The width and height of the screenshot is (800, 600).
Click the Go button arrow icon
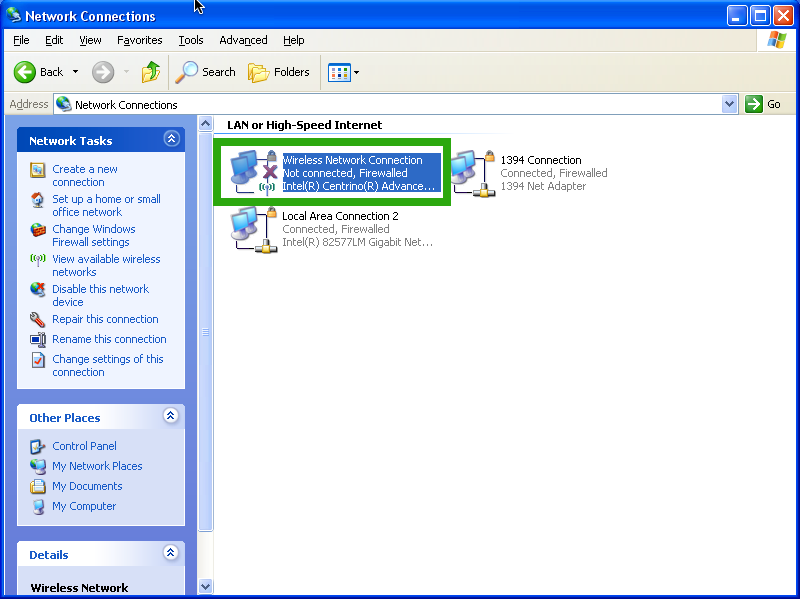tap(754, 104)
